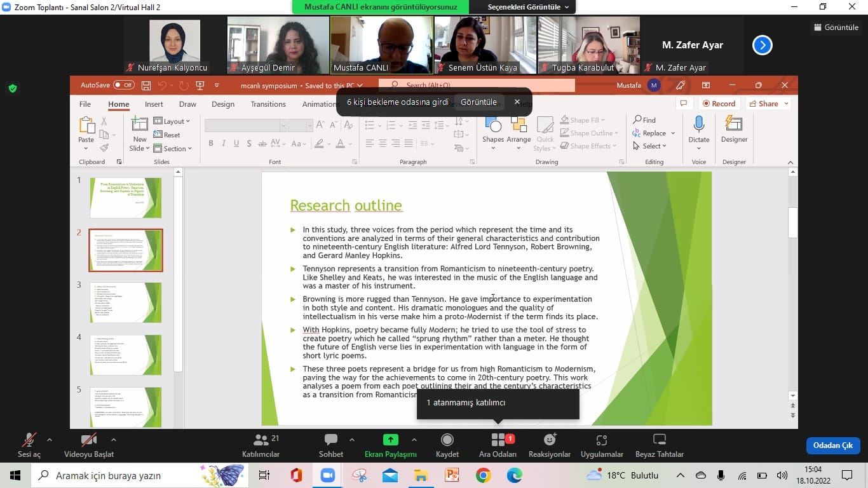Open the Sohbet chat panel
Image resolution: width=868 pixels, height=488 pixels.
click(x=331, y=445)
